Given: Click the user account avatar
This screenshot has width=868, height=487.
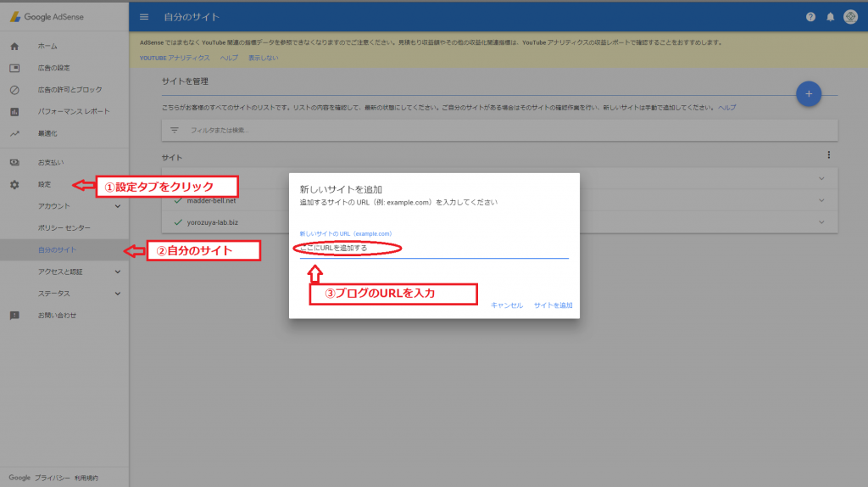Looking at the screenshot, I should click(850, 17).
